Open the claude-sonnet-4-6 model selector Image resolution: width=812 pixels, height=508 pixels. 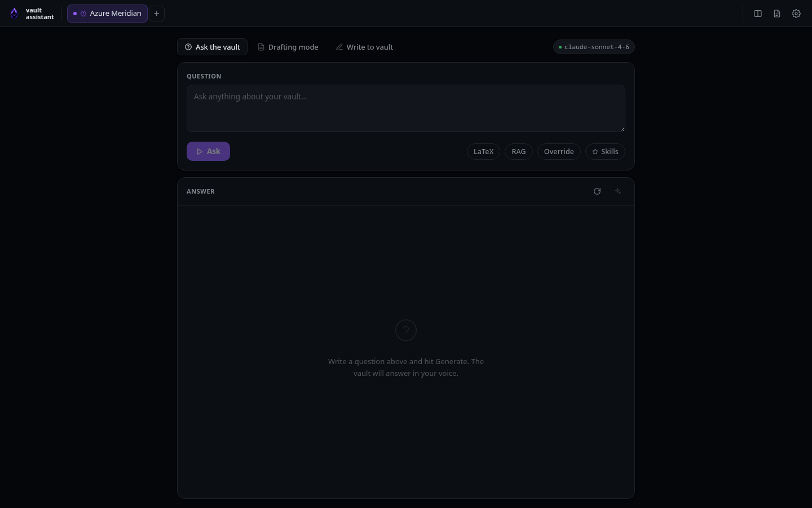[x=594, y=47]
